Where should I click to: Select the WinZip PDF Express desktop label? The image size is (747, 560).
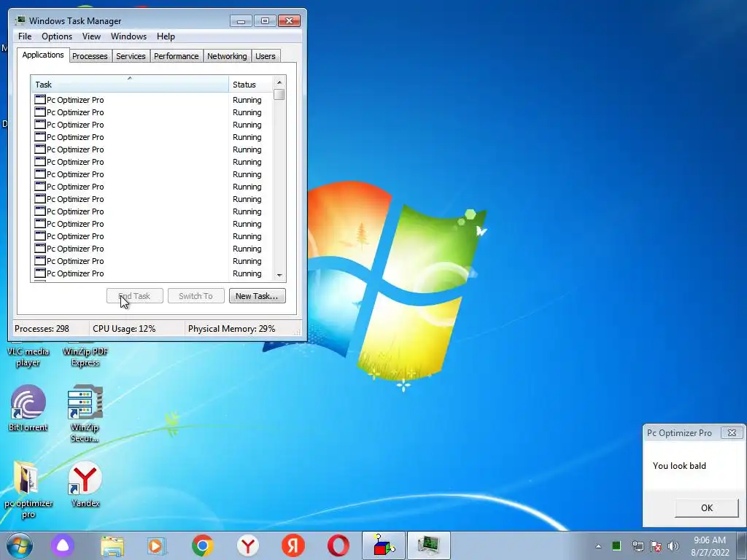point(85,357)
